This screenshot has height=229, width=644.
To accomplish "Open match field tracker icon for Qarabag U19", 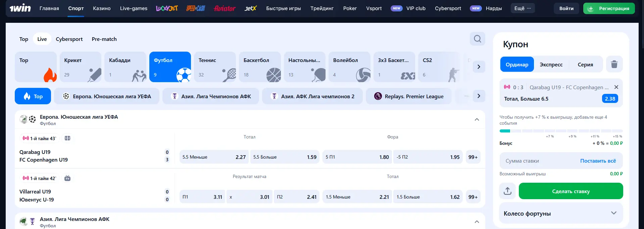I will tap(67, 138).
